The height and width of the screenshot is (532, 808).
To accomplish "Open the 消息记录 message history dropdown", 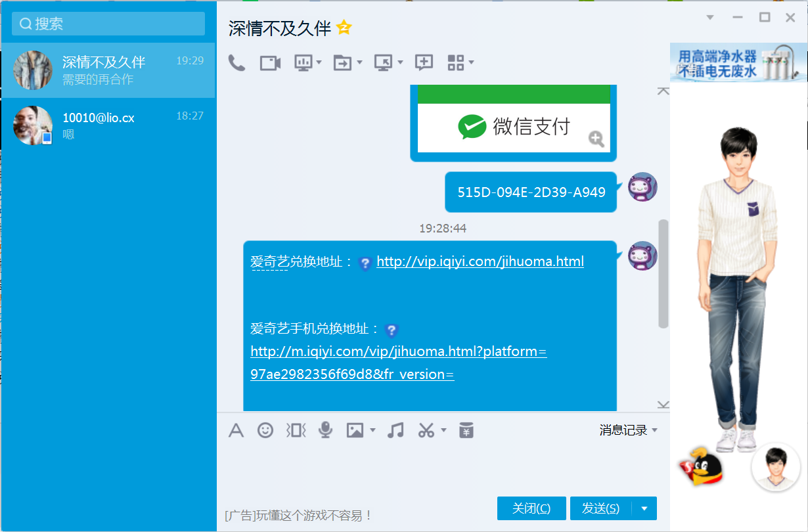I will (629, 430).
